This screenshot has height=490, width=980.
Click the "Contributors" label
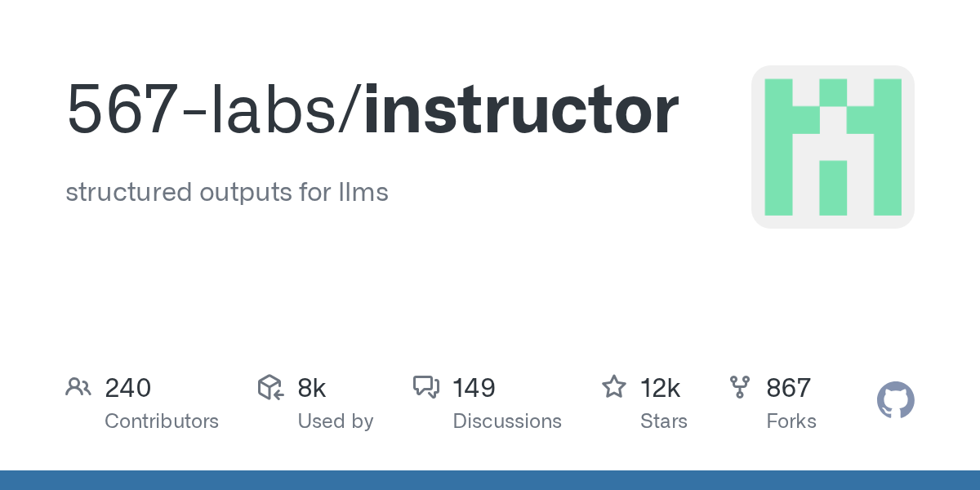tap(162, 421)
